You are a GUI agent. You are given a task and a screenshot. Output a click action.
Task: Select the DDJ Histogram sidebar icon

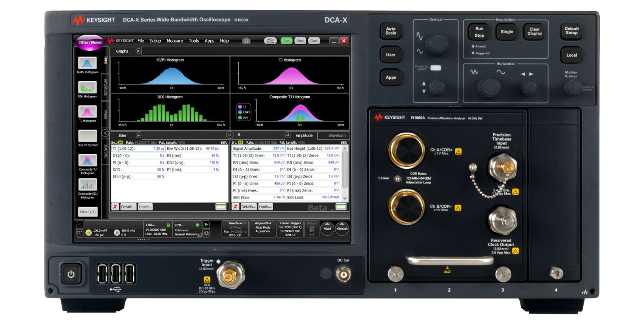(87, 87)
